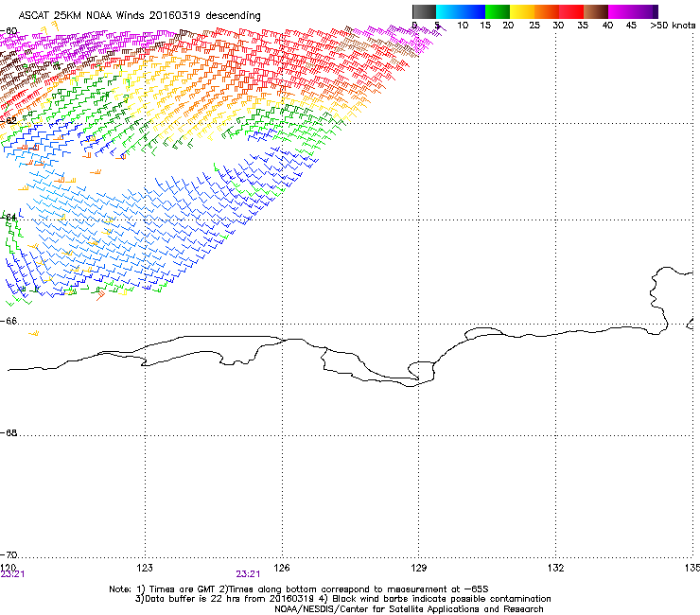700x615 pixels.
Task: Click the '35' legend scale label
Action: coord(583,26)
